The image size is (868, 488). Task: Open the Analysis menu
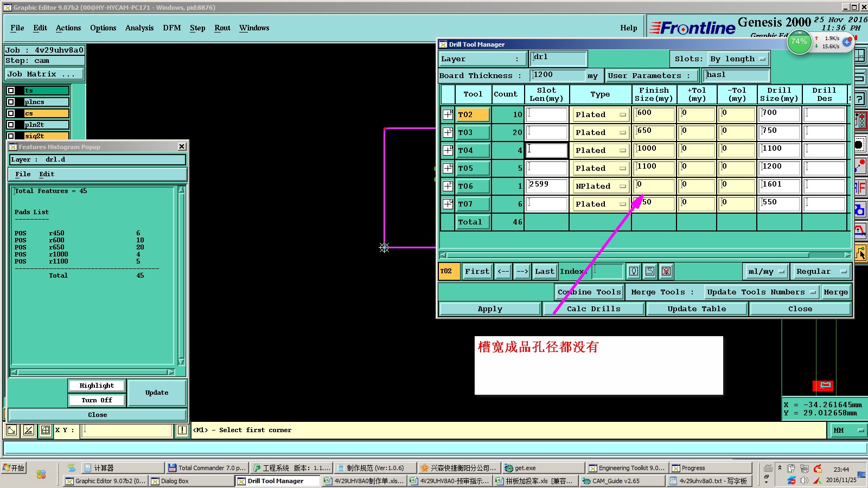(x=139, y=28)
